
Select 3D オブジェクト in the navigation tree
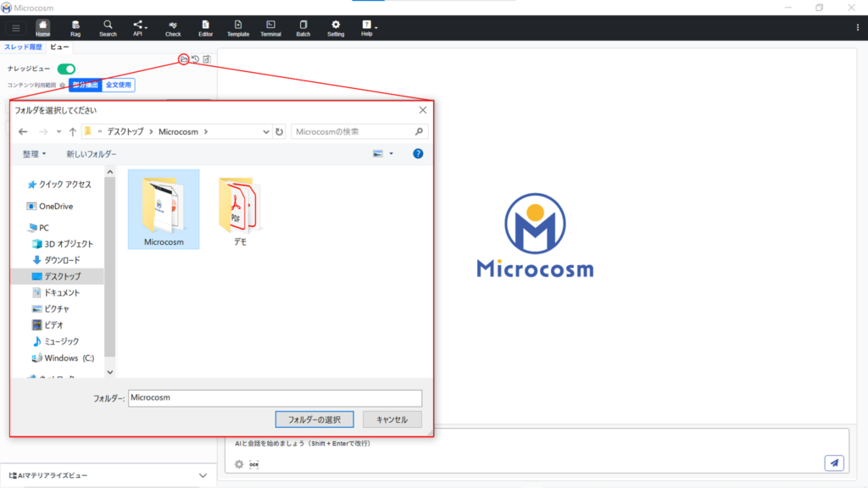click(x=63, y=244)
